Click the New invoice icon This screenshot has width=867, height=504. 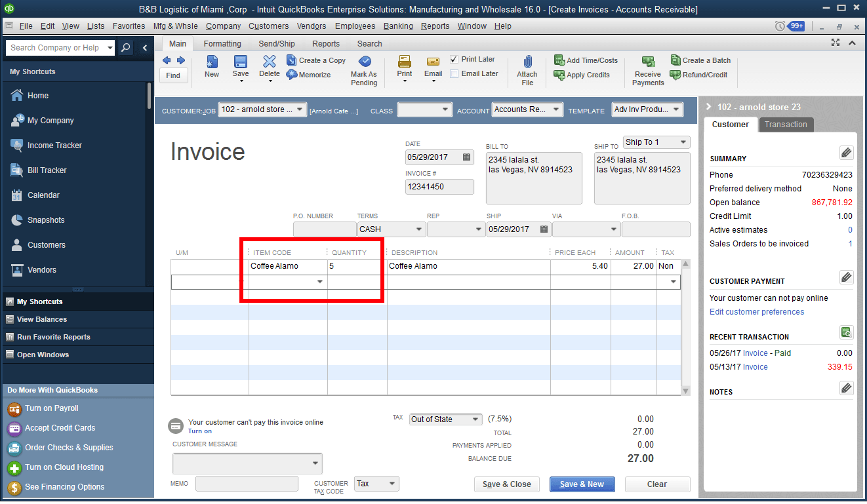click(x=212, y=62)
